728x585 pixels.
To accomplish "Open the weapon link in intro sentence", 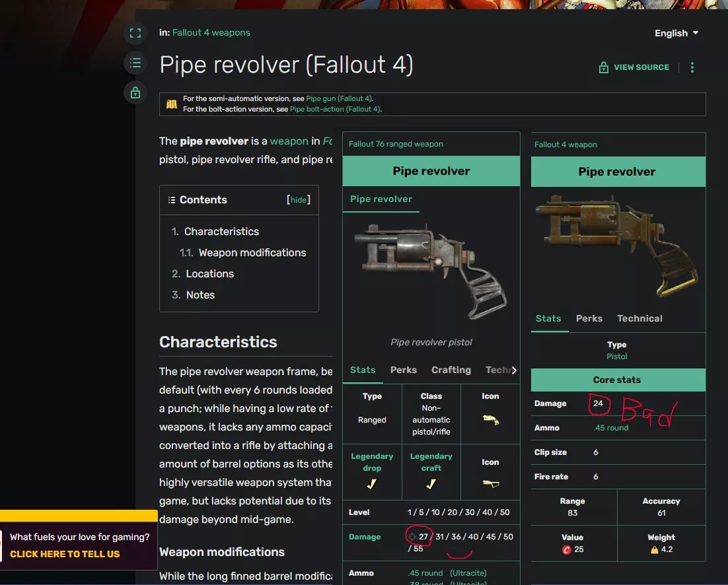I will click(x=289, y=141).
